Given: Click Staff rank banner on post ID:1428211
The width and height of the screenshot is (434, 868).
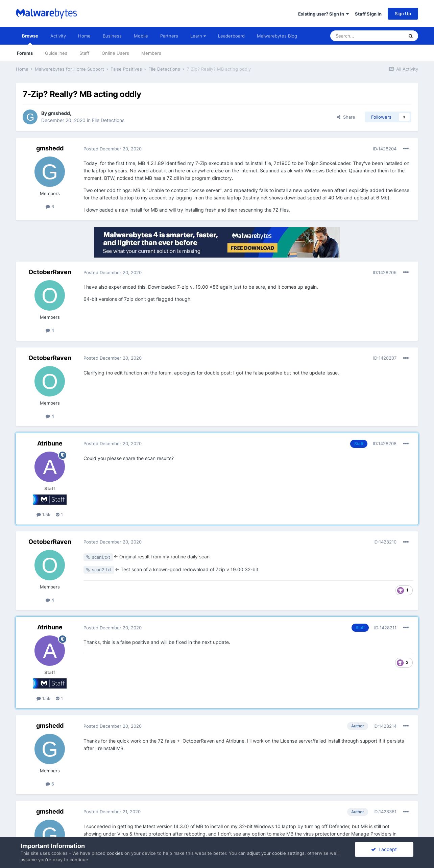Looking at the screenshot, I should (50, 683).
